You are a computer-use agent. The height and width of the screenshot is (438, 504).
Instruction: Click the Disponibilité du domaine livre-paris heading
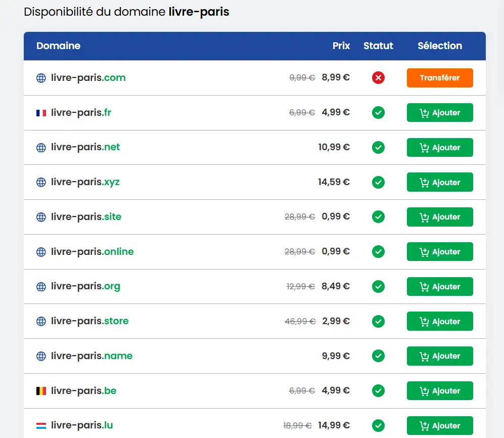(x=127, y=12)
